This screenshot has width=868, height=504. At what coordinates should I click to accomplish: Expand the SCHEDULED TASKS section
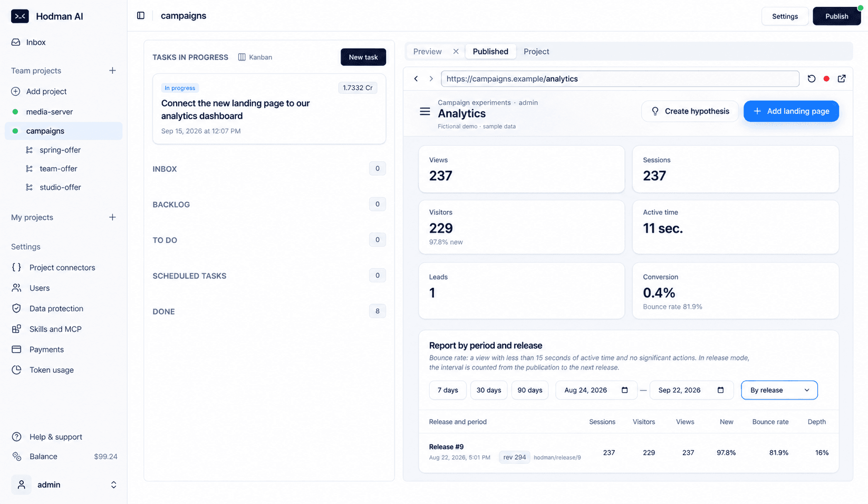point(269,276)
